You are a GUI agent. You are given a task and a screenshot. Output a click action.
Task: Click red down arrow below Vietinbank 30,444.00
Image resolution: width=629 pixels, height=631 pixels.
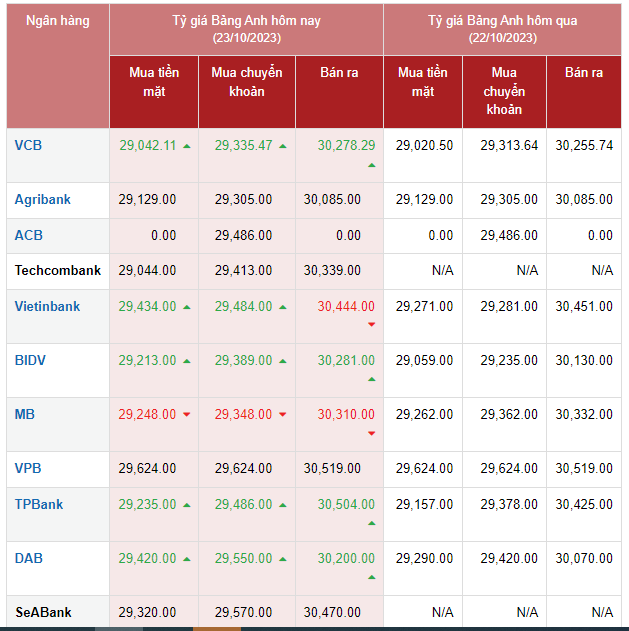coord(371,325)
